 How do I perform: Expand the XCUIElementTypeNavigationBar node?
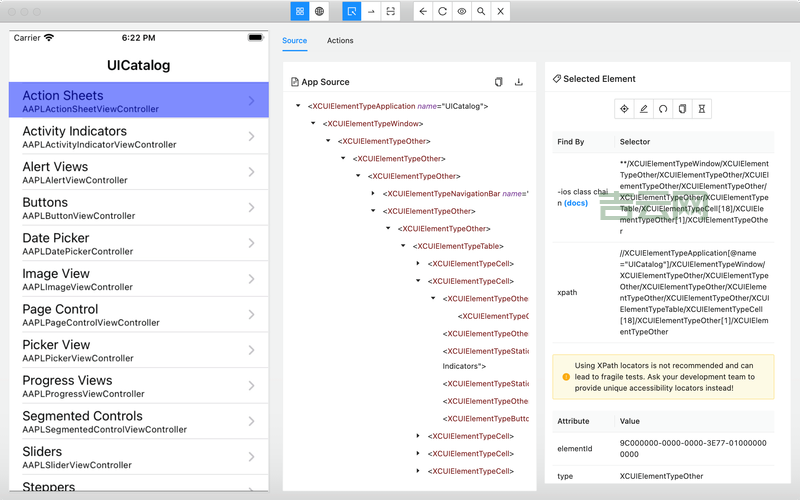pos(374,193)
